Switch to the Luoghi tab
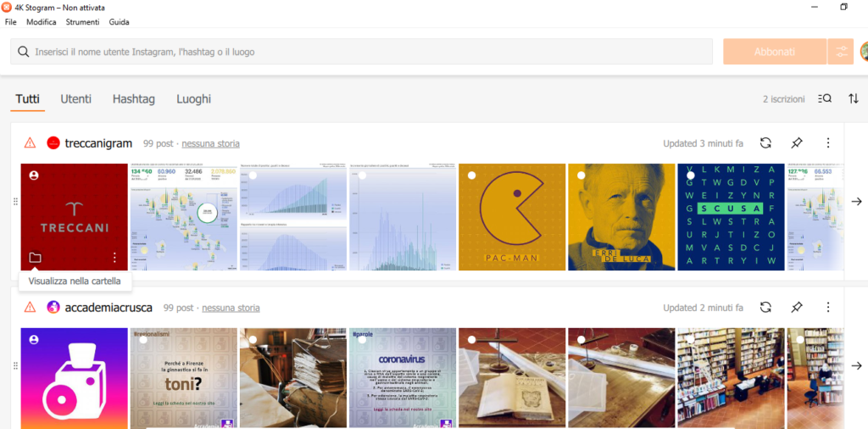The image size is (868, 429). [x=194, y=99]
